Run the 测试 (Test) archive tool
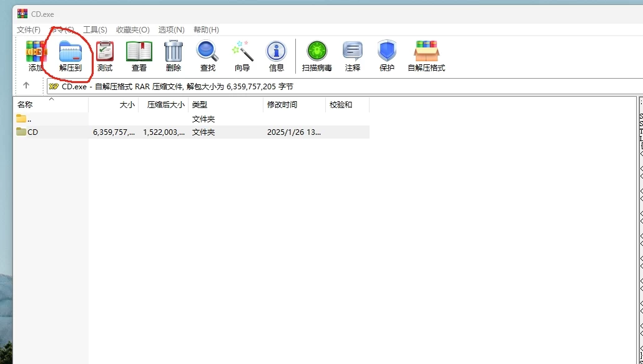The image size is (643, 364). point(104,55)
